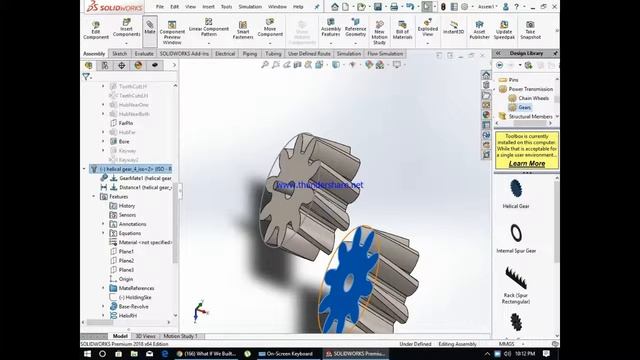Collapse the Features folder
Viewport: 640px width, 360px height.
point(94,197)
